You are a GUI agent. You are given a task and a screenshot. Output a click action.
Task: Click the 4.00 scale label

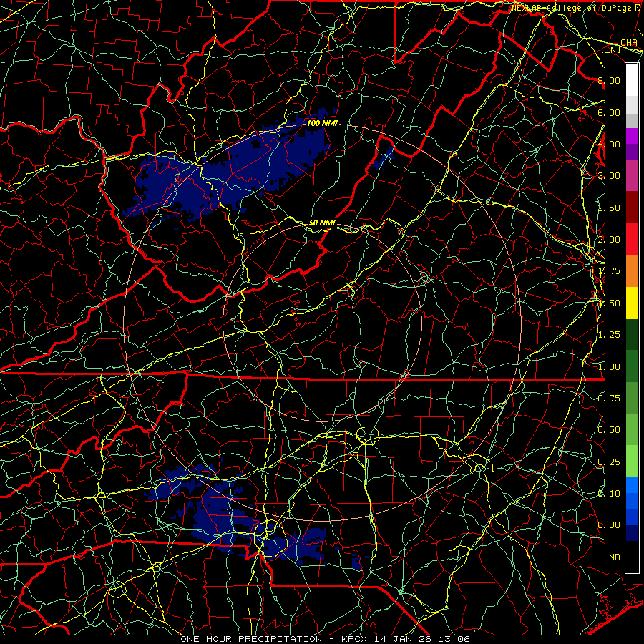[609, 144]
